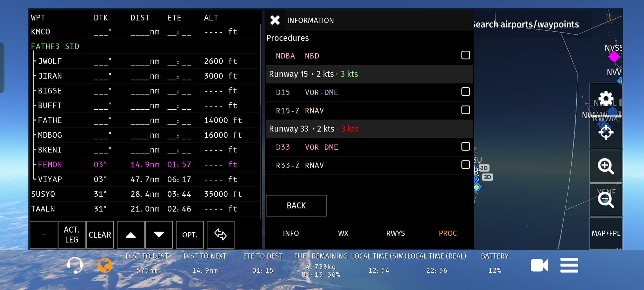Select the SUSYQ waypoint row
The width and height of the screenshot is (644, 290).
[x=145, y=194]
